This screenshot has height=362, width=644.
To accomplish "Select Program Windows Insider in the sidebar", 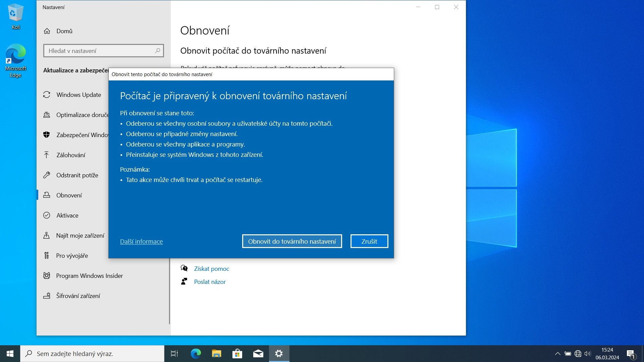I will 90,276.
